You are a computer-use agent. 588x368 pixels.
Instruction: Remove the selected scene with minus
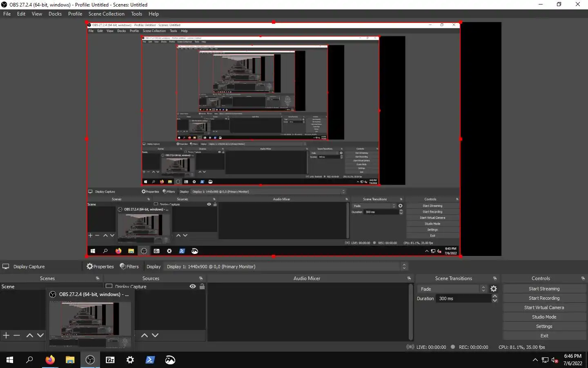tap(17, 335)
